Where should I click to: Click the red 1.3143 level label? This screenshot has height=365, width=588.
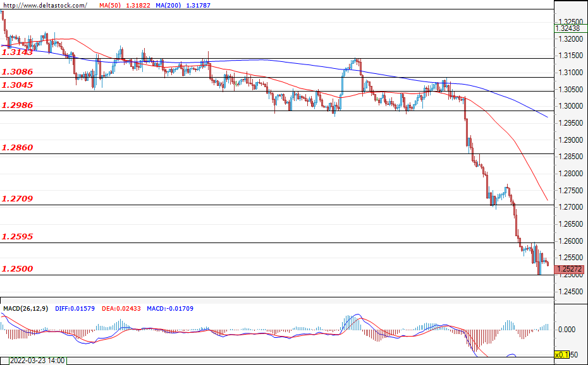tap(17, 52)
